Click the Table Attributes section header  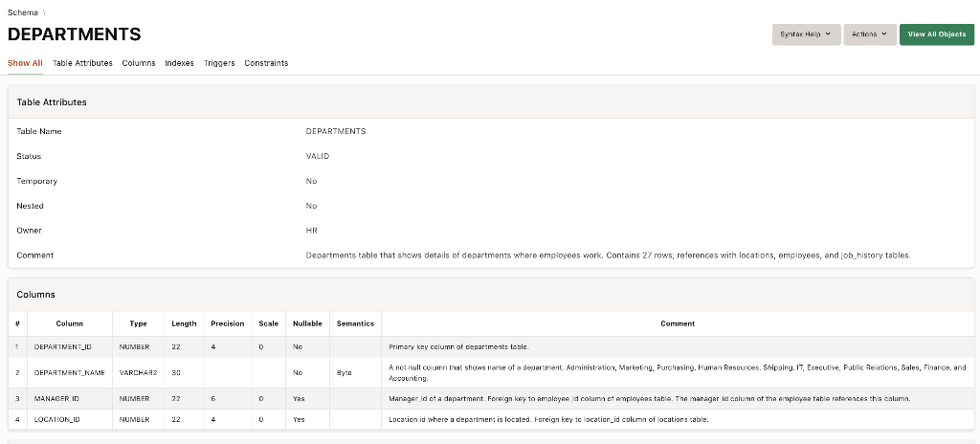pos(52,102)
